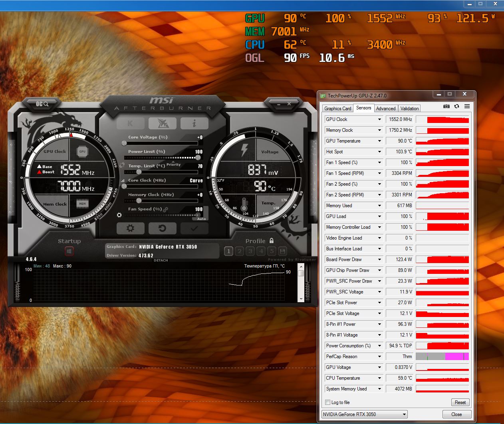504x424 pixels.
Task: Open voltage-frequency curve editor icon
Action: coord(123,180)
